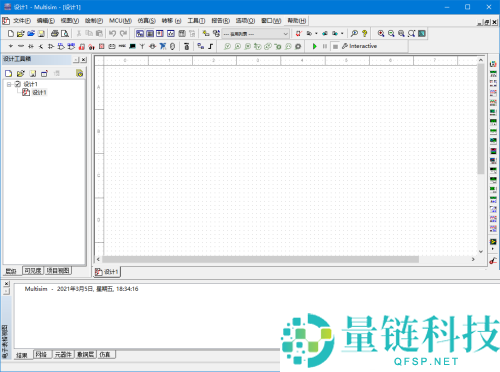500x372 pixels.
Task: Click the open file icon in Design Toolbox
Action: tap(21, 73)
